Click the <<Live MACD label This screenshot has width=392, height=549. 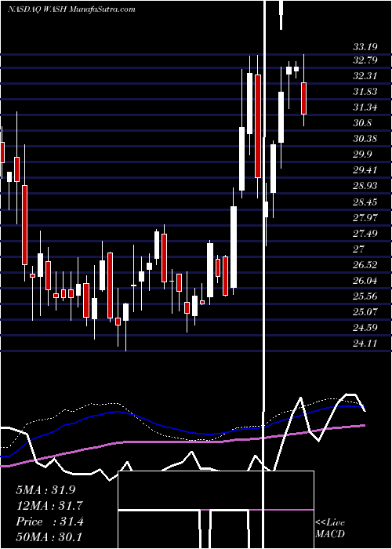[330, 528]
